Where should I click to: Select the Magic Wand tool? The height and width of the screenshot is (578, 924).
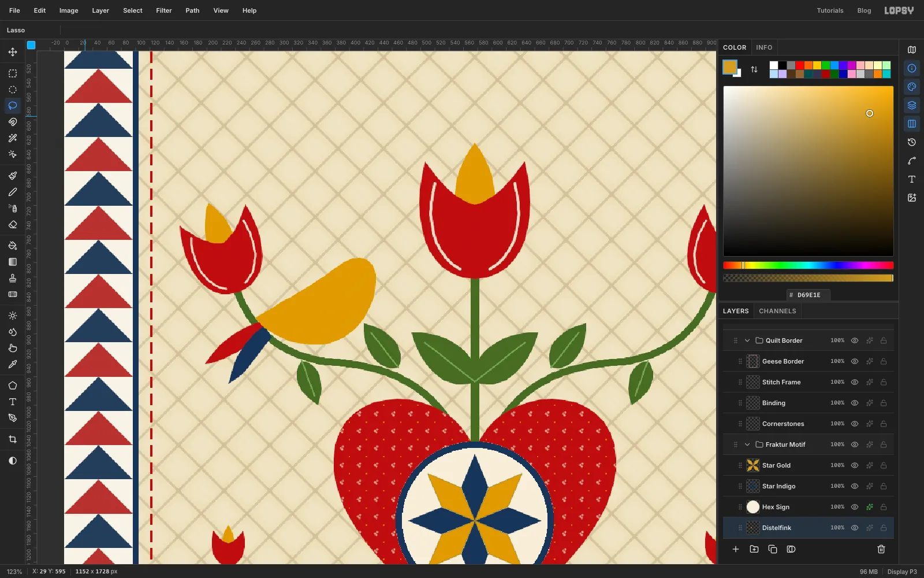(13, 138)
